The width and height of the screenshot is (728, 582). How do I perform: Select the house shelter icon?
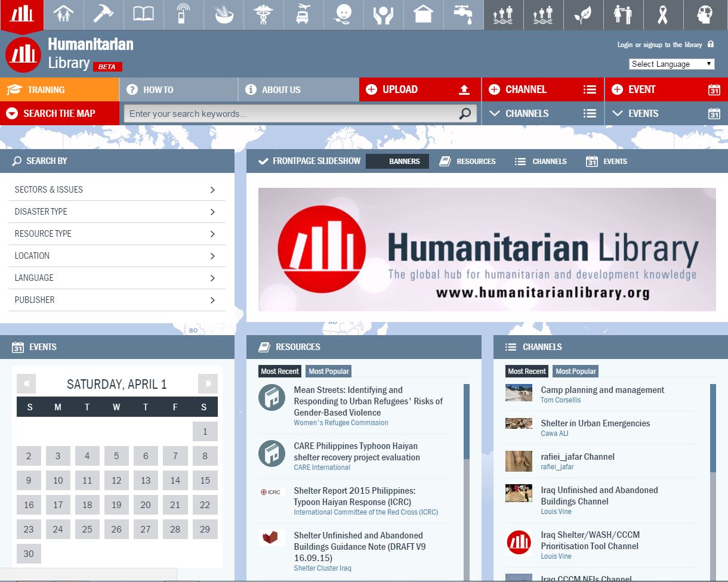coord(423,14)
